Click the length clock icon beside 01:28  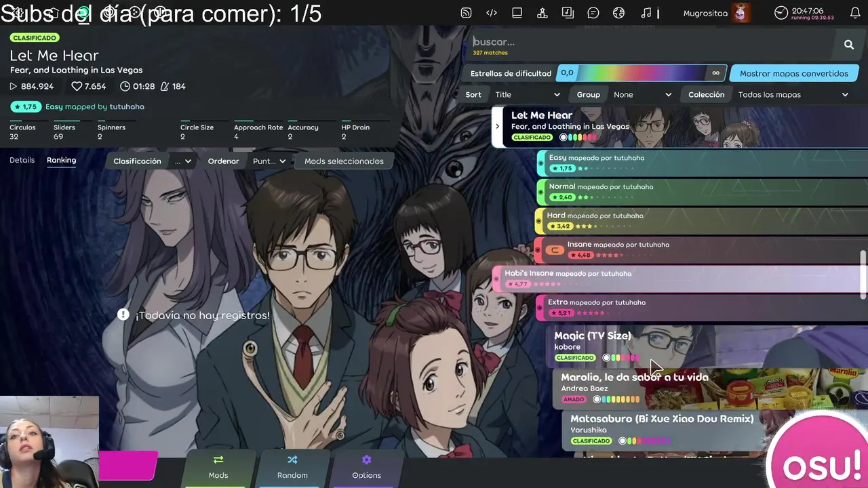click(125, 86)
